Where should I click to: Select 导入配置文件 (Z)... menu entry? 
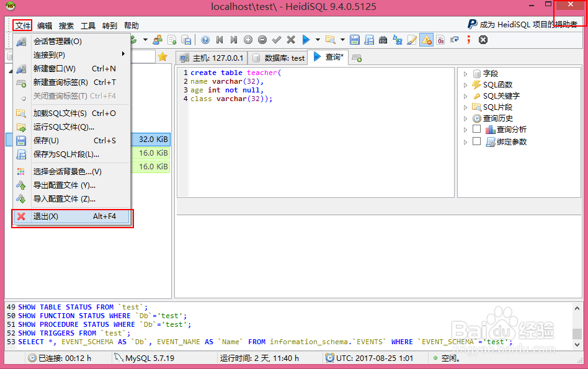72,198
